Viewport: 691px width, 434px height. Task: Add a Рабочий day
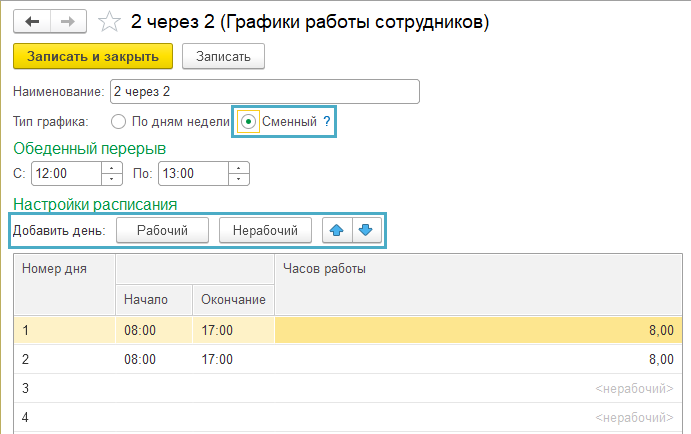[x=162, y=230]
